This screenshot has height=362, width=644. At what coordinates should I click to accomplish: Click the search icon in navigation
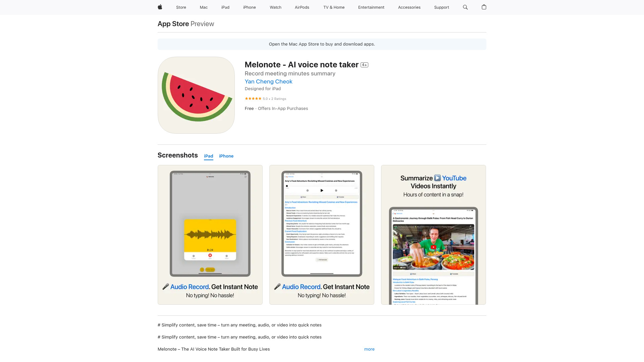[465, 7]
